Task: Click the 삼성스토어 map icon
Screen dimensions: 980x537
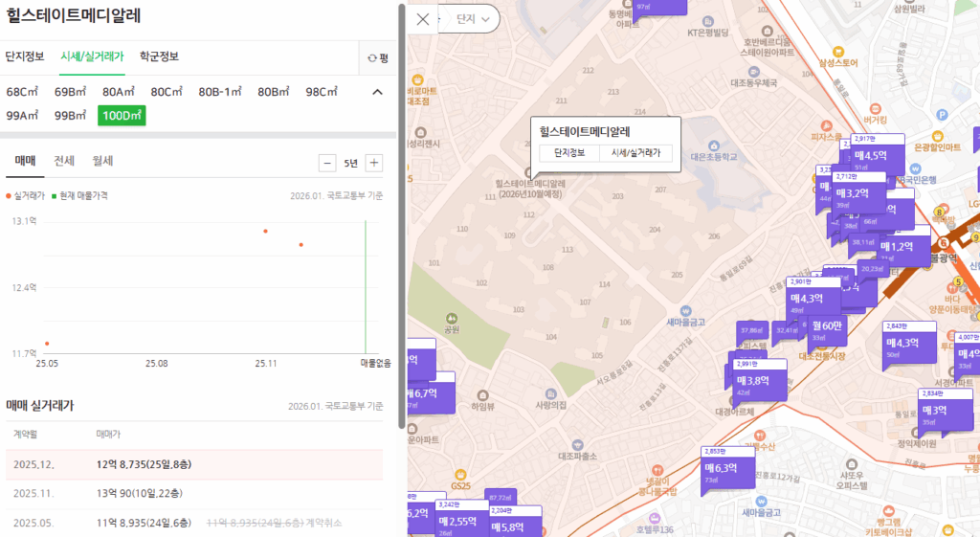Action: (x=838, y=52)
